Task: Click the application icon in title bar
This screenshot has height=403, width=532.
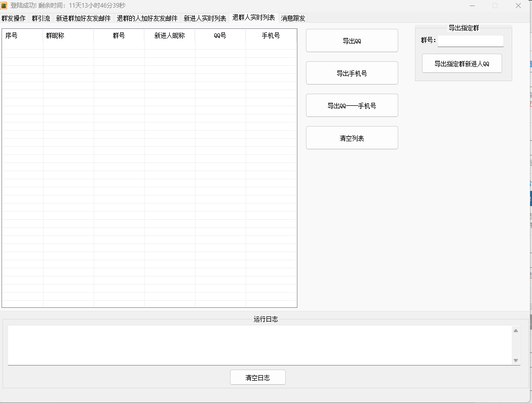Action: click(5, 5)
